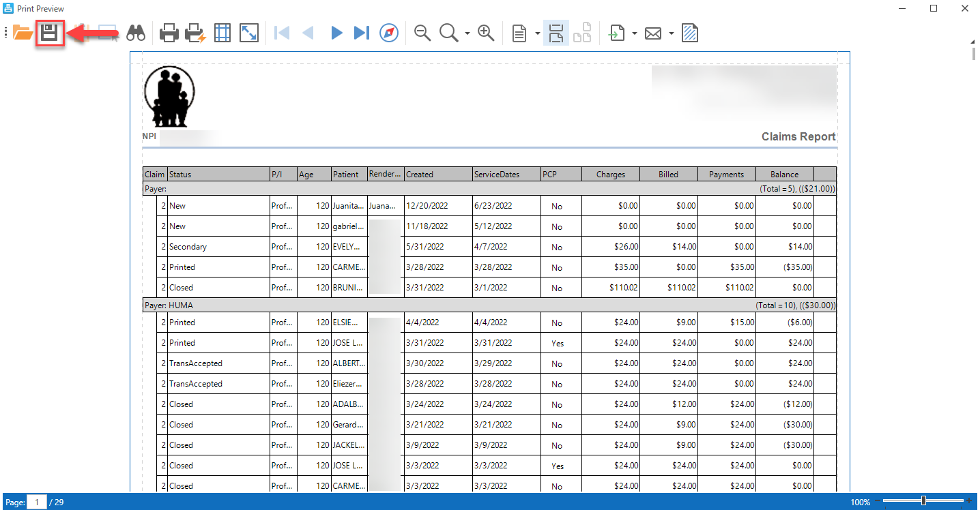
Task: Click the '$110.02' charges cell
Action: point(611,288)
